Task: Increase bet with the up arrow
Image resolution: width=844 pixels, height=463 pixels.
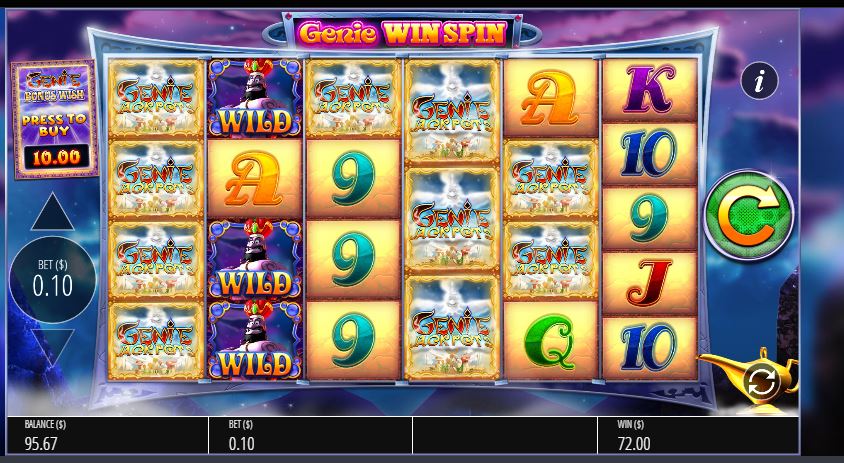Action: point(52,212)
